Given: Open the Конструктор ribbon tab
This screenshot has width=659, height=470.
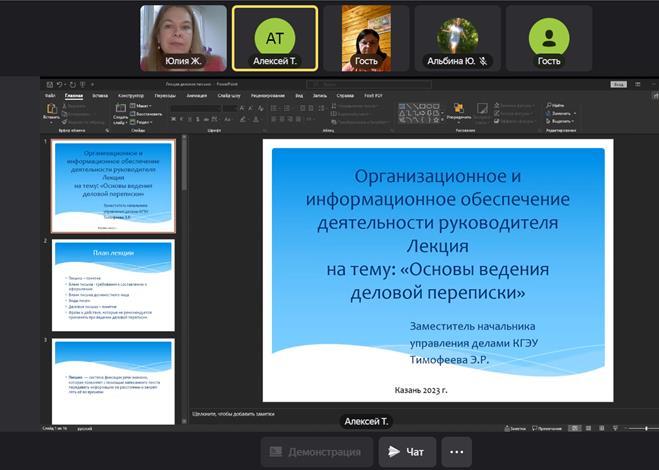Looking at the screenshot, I should pyautogui.click(x=130, y=95).
